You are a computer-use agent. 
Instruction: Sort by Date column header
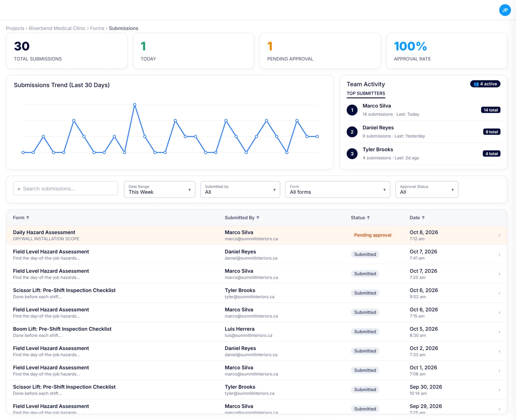tap(417, 218)
